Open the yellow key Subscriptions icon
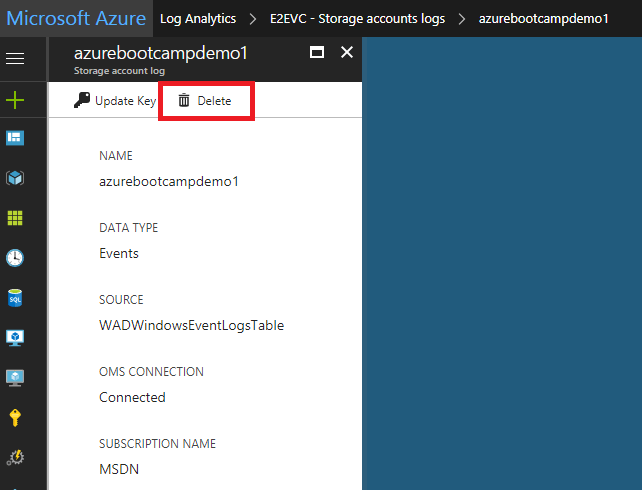 point(15,418)
